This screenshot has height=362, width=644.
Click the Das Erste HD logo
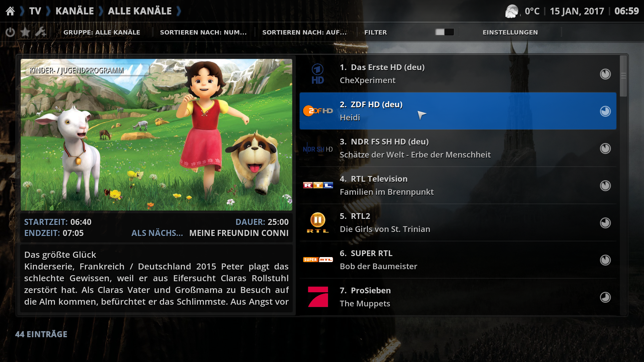point(318,74)
